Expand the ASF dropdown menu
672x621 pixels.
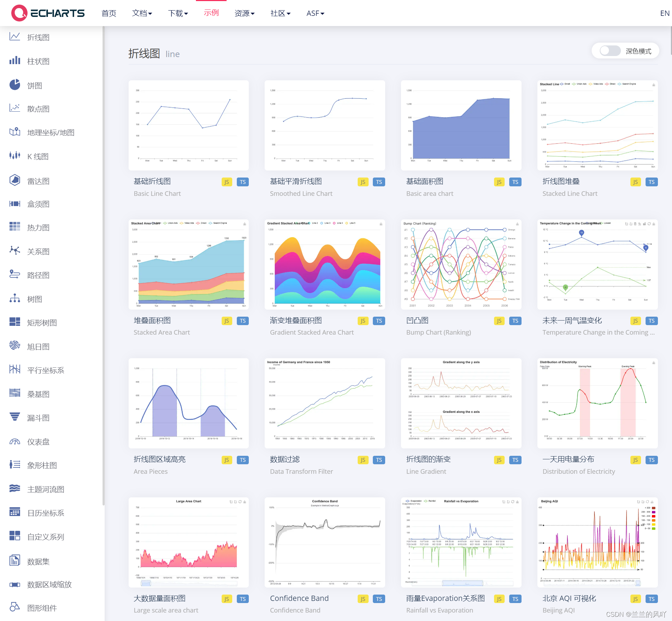tap(315, 13)
